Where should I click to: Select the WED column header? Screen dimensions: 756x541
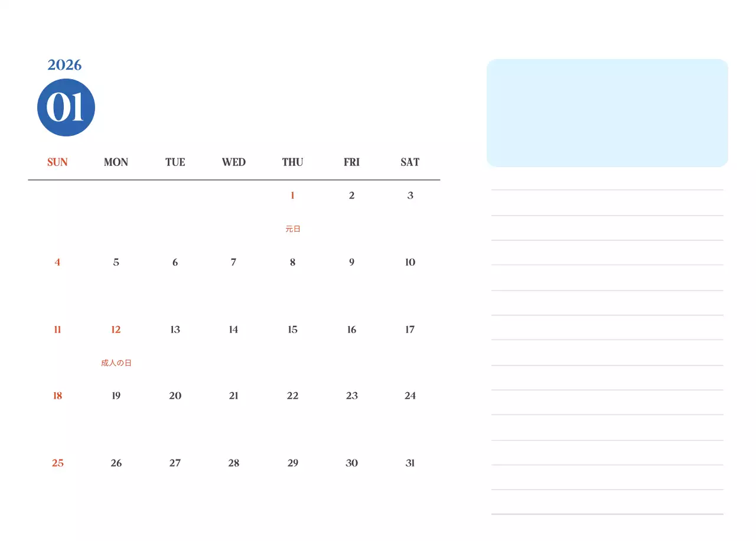[x=234, y=162]
